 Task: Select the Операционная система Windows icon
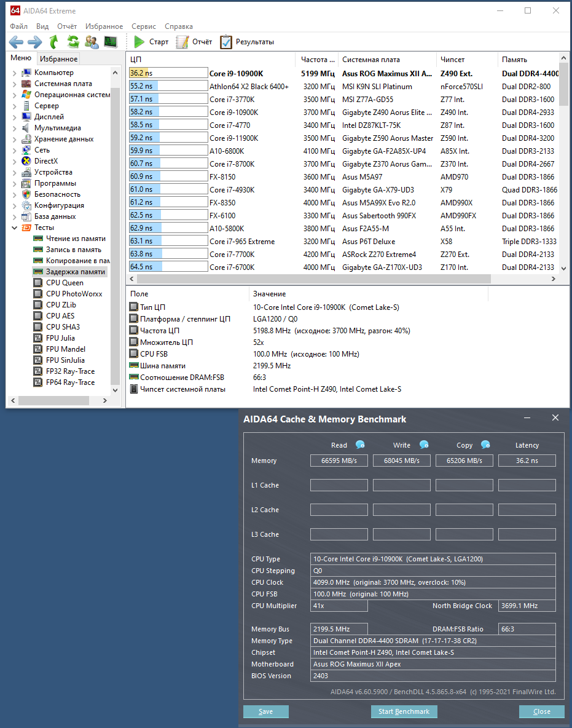[x=26, y=95]
